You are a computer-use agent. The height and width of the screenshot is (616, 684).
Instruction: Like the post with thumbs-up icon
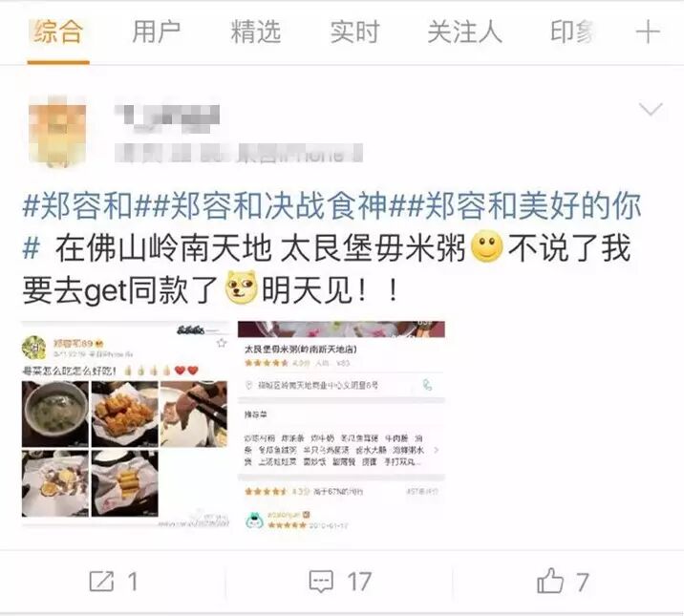click(x=550, y=581)
